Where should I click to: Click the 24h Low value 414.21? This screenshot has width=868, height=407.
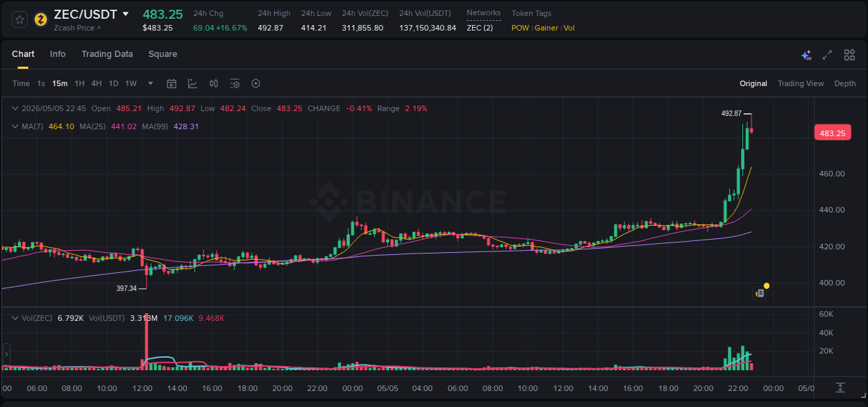[x=314, y=28]
